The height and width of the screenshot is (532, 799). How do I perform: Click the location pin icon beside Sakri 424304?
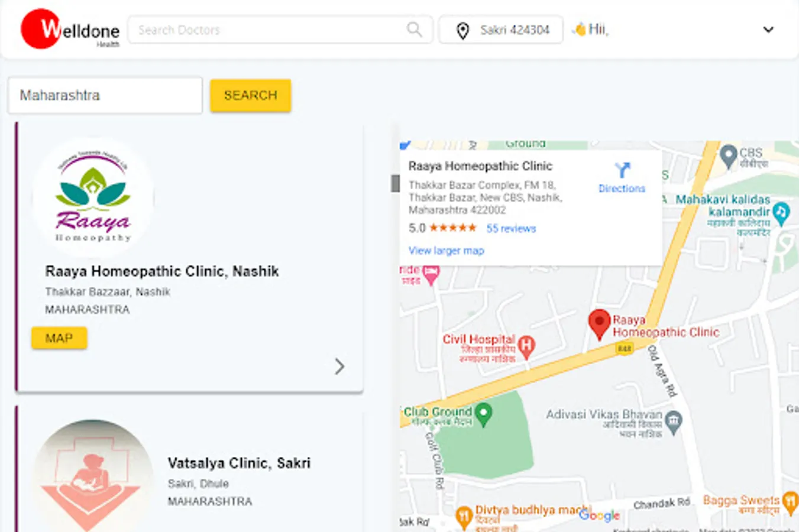pyautogui.click(x=462, y=30)
